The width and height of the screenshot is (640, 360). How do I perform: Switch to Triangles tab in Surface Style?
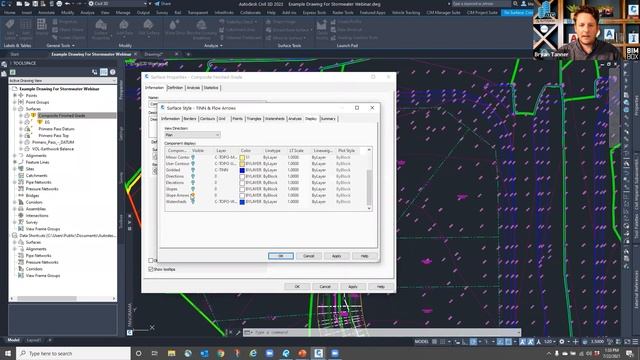point(253,119)
